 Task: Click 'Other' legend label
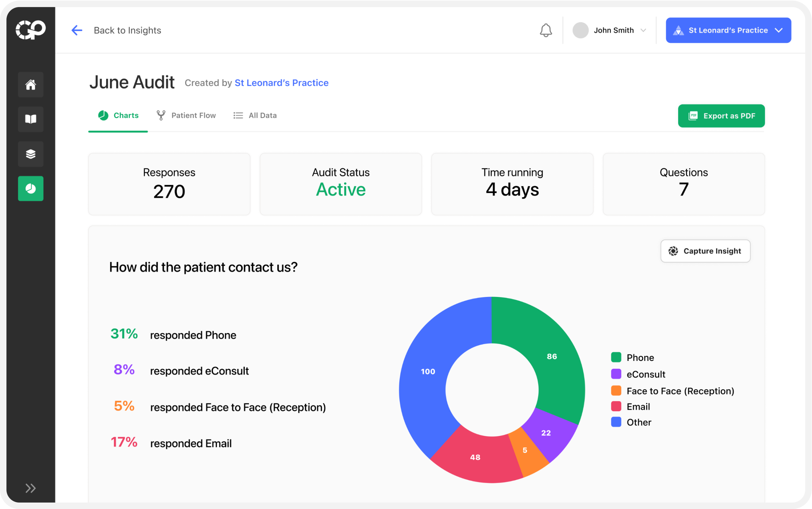click(639, 422)
